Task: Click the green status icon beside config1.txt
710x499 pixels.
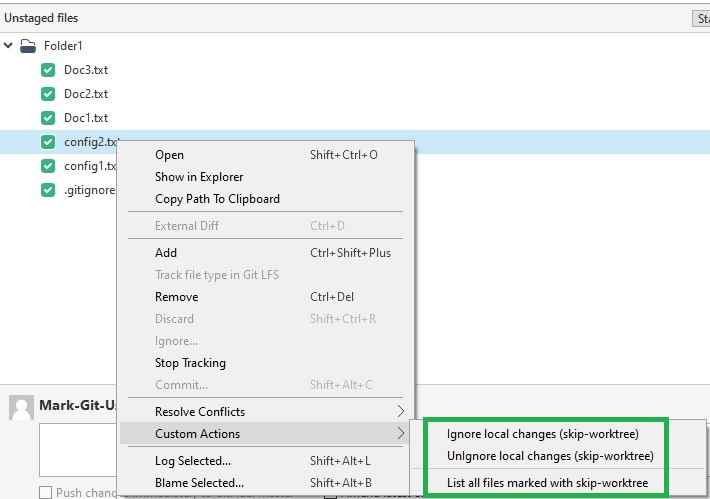Action: point(48,166)
